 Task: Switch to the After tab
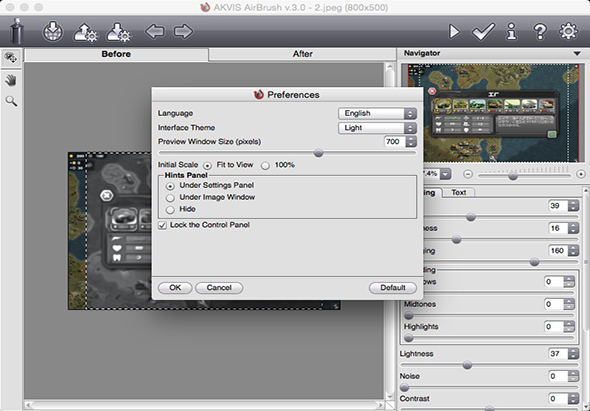(x=303, y=54)
